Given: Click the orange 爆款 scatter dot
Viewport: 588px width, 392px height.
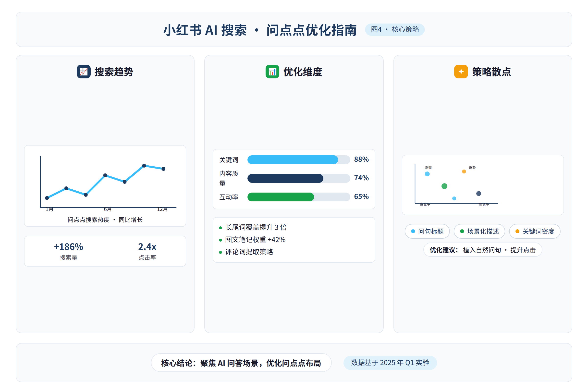Looking at the screenshot, I should (464, 171).
